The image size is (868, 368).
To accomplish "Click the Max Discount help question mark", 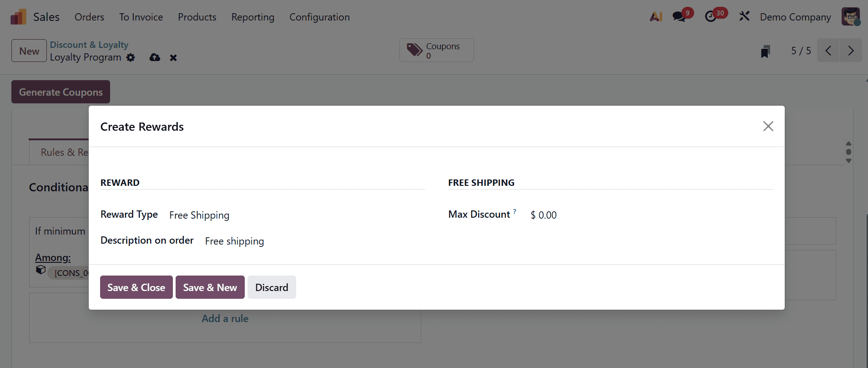I will [x=515, y=210].
